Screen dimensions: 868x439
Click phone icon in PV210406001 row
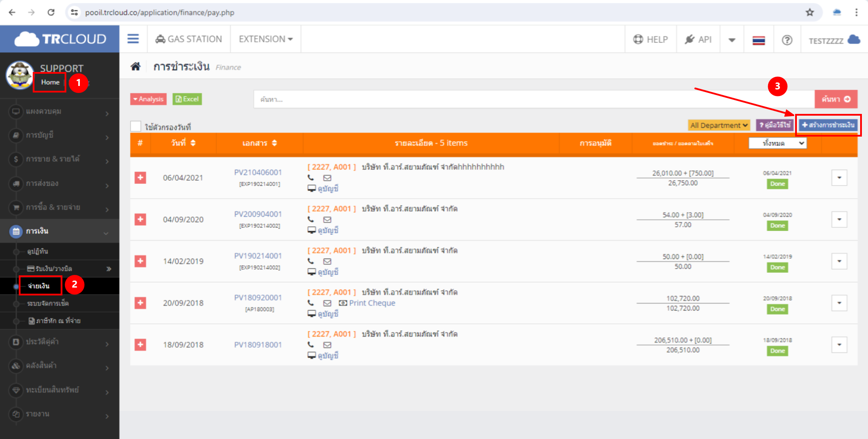pos(311,178)
